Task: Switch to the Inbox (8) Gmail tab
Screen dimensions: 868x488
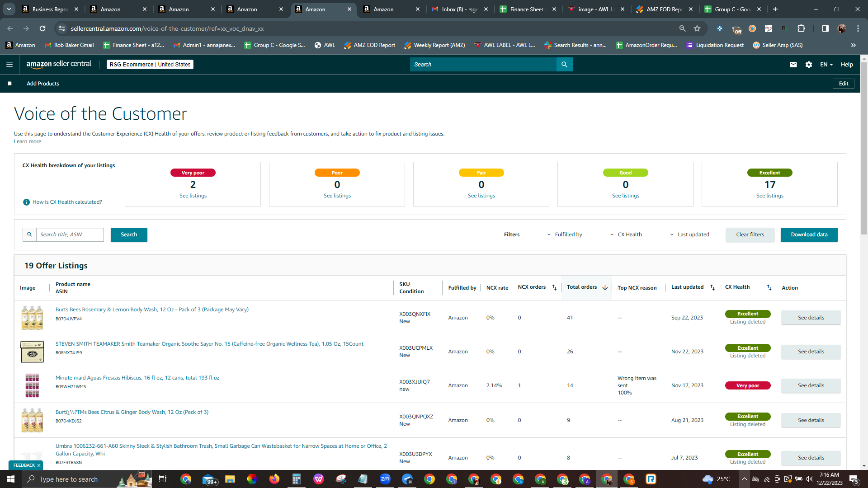Action: click(x=459, y=9)
